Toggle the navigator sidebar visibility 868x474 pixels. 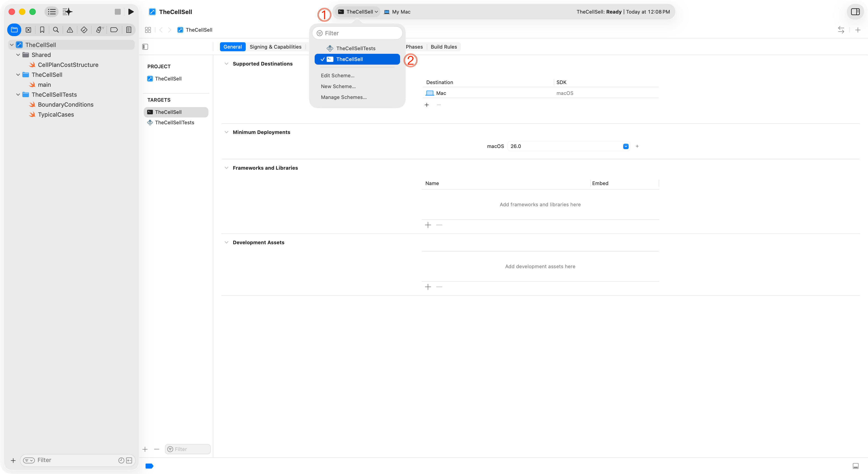52,12
